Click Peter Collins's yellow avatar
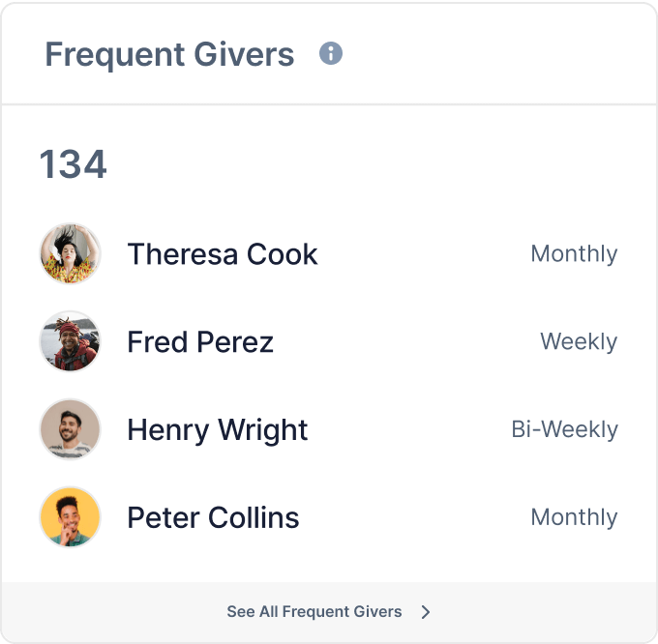658x644 pixels. click(70, 517)
